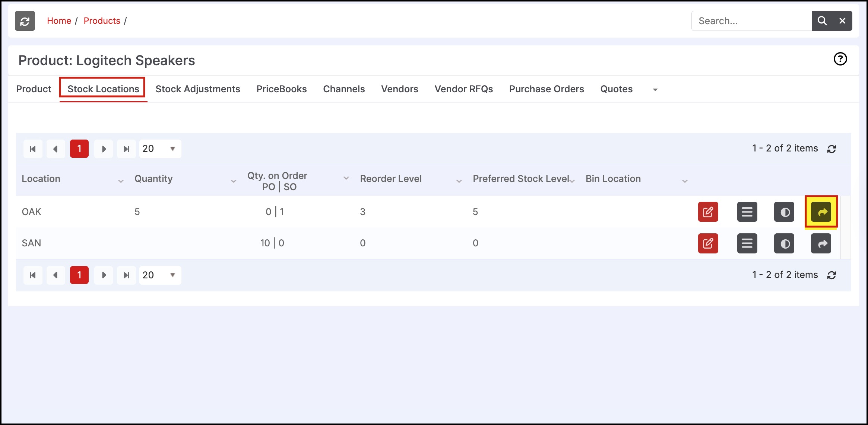This screenshot has width=868, height=425.
Task: Go to first page in top pager
Action: pyautogui.click(x=33, y=149)
